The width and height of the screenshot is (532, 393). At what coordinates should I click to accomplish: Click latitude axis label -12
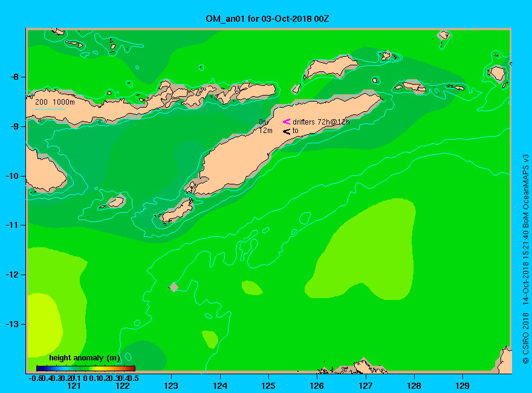point(11,275)
